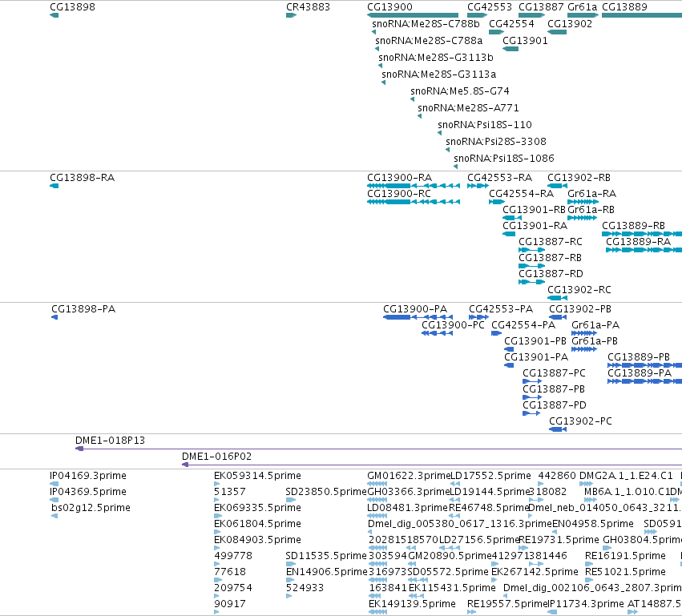Viewport: 682px width, 616px height.
Task: Click snoRNA:Me28S-A771 label
Action: coord(469,108)
